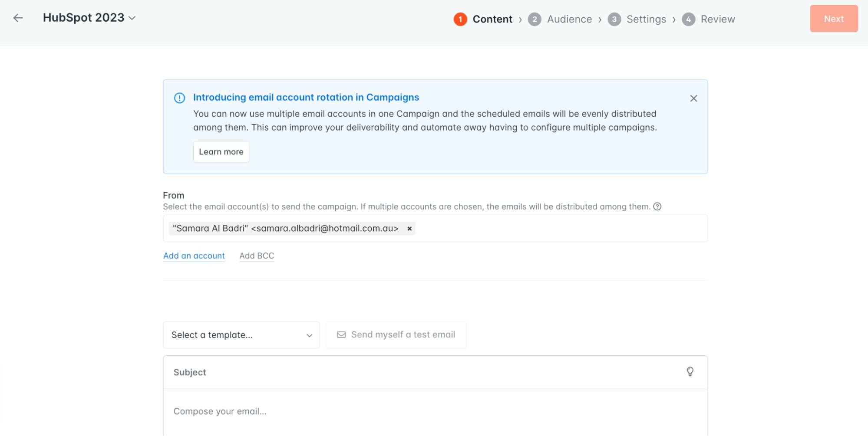Click the Add BCC link
This screenshot has height=436, width=868.
[257, 256]
